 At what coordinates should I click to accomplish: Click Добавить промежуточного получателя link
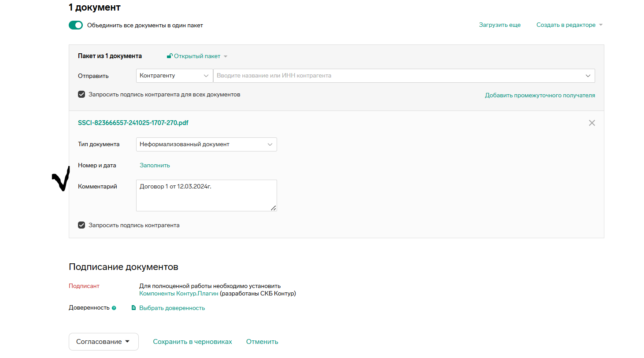(540, 95)
